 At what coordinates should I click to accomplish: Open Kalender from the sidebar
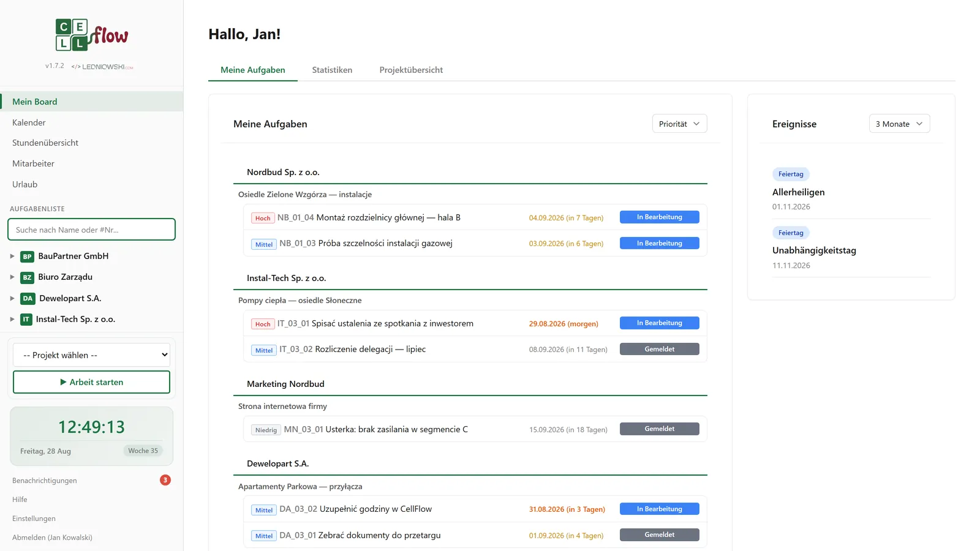point(92,122)
